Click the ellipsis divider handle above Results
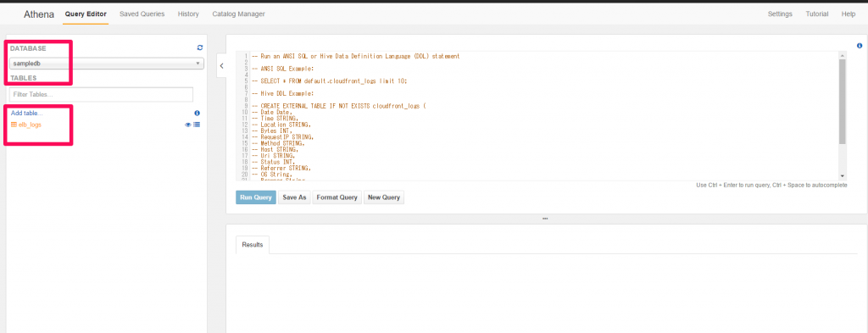This screenshot has width=868, height=333. (545, 219)
